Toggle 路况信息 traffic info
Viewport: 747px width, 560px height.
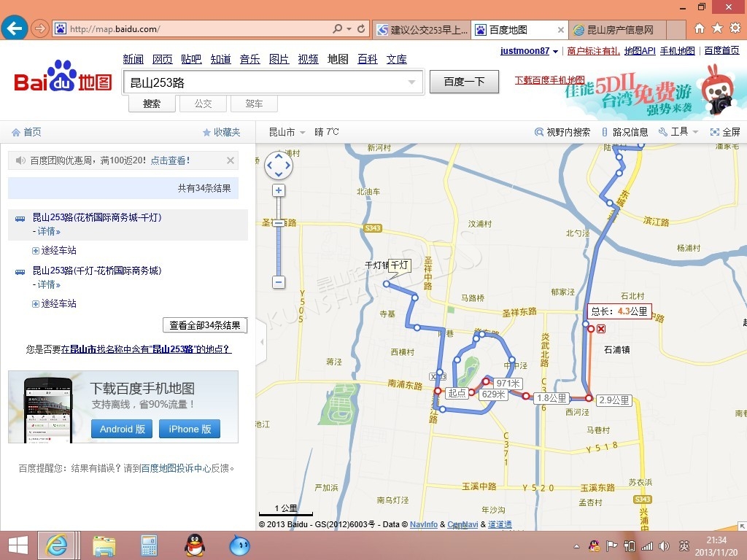tap(624, 132)
